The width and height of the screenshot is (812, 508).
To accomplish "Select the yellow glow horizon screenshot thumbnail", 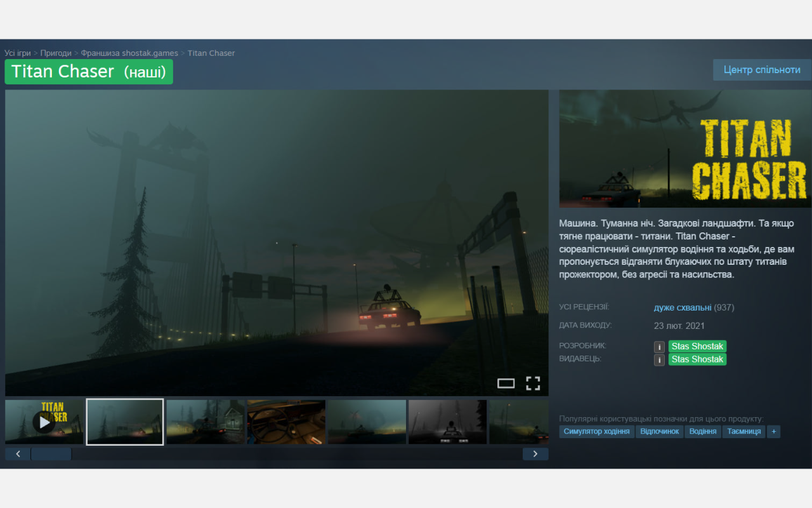I will coord(367,422).
